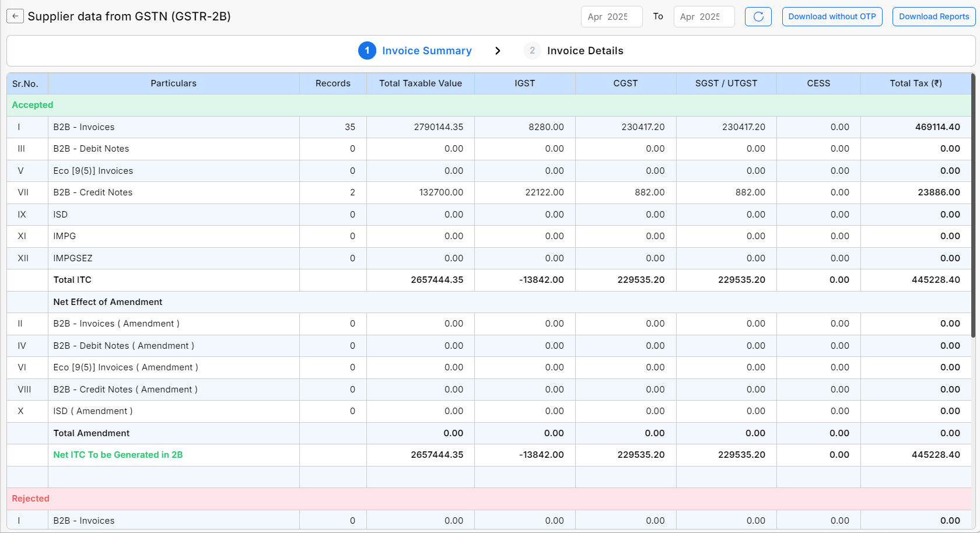Click the refresh icon button
The image size is (980, 533).
tap(758, 16)
